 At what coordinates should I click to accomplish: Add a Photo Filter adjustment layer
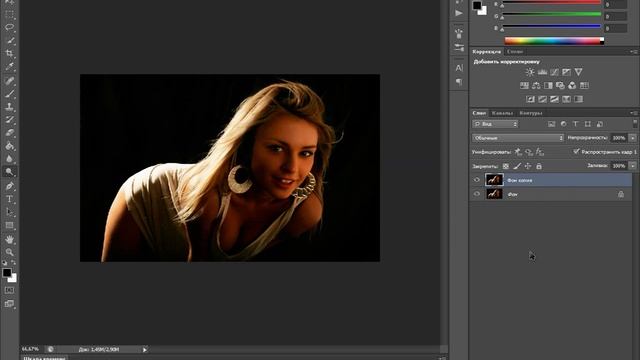pyautogui.click(x=560, y=85)
